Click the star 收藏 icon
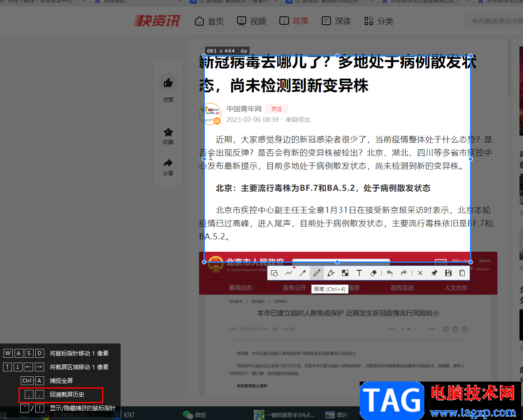Viewport: 523px width, 420px height. (x=168, y=132)
